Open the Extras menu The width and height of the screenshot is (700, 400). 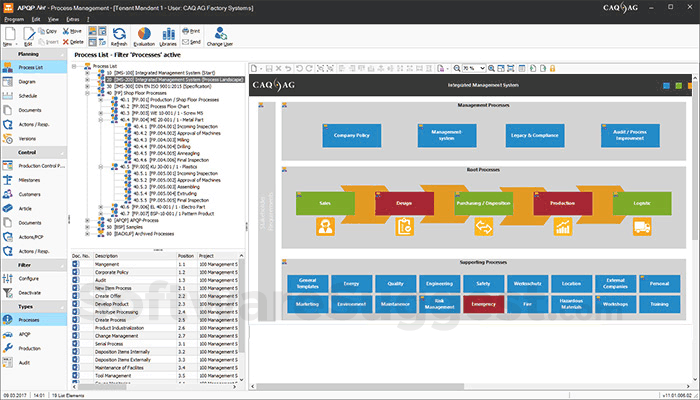(73, 19)
